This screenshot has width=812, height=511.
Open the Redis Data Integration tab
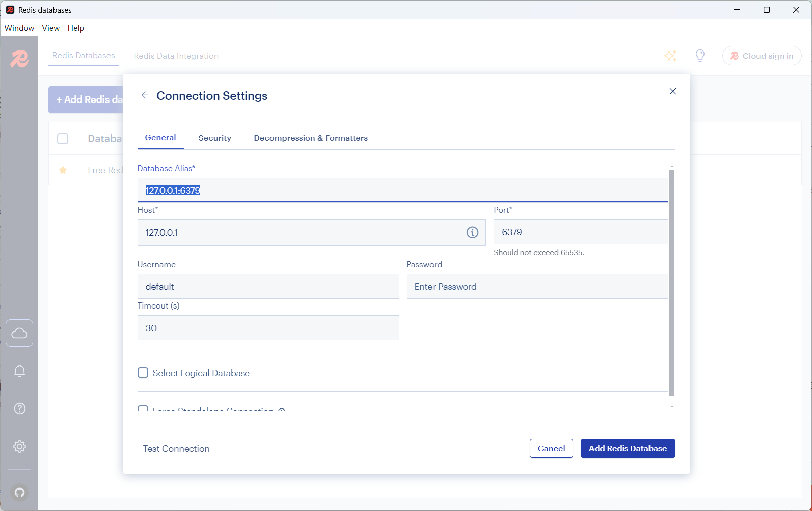click(176, 56)
